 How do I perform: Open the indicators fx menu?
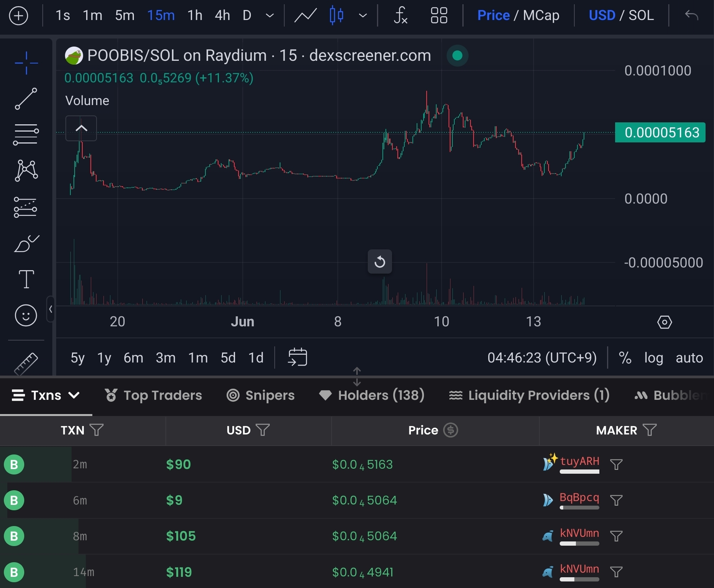point(400,16)
